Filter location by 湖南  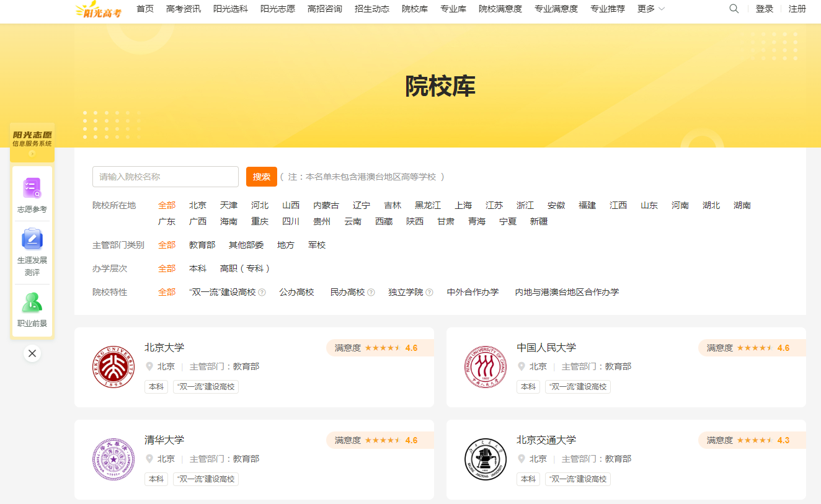coord(742,205)
